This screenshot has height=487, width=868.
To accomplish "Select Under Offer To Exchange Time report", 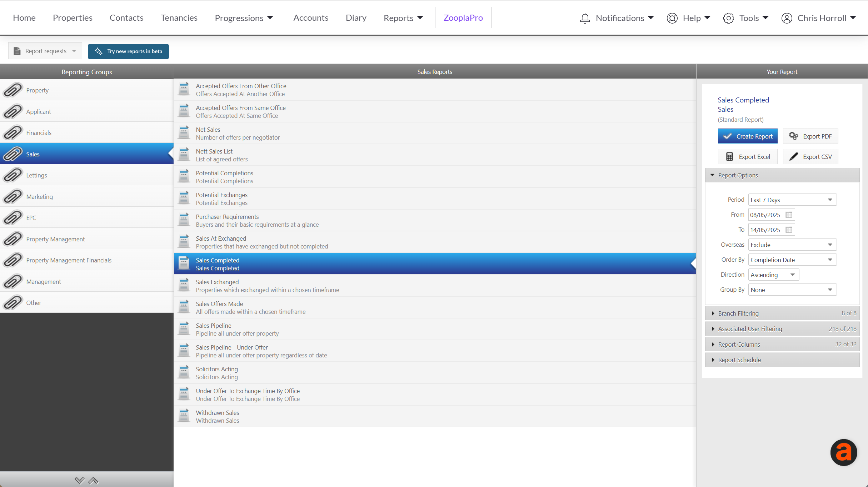I will coord(435,395).
